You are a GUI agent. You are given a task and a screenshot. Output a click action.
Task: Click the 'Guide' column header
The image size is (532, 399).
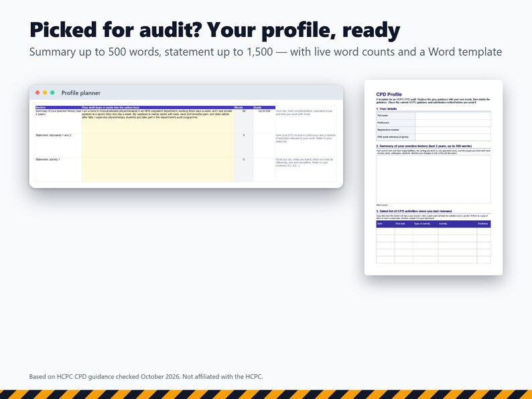264,108
